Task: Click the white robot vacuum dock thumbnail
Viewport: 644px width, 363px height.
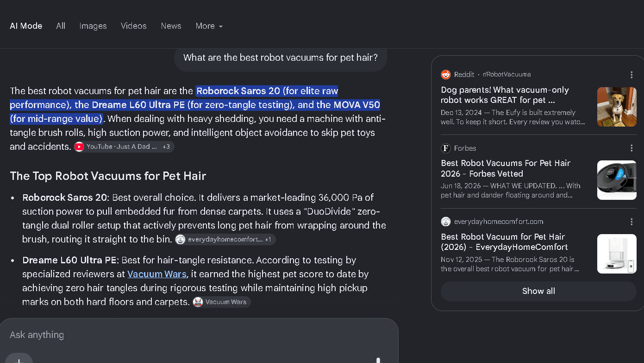Action: (x=617, y=254)
